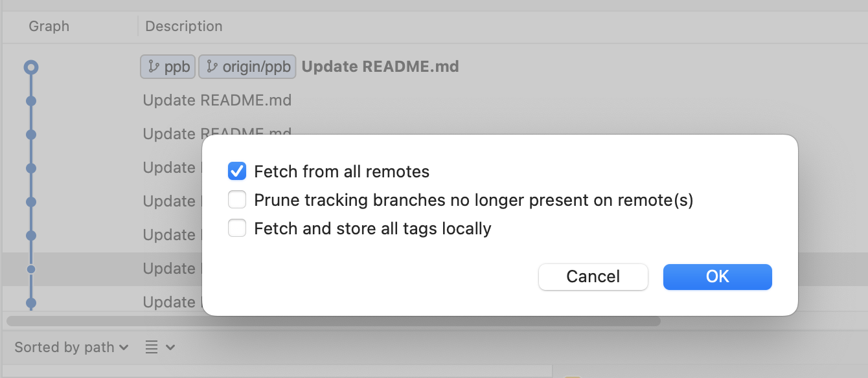Viewport: 868px width, 378px height.
Task: Click the bottom-most visible graph commit node
Action: click(x=31, y=302)
